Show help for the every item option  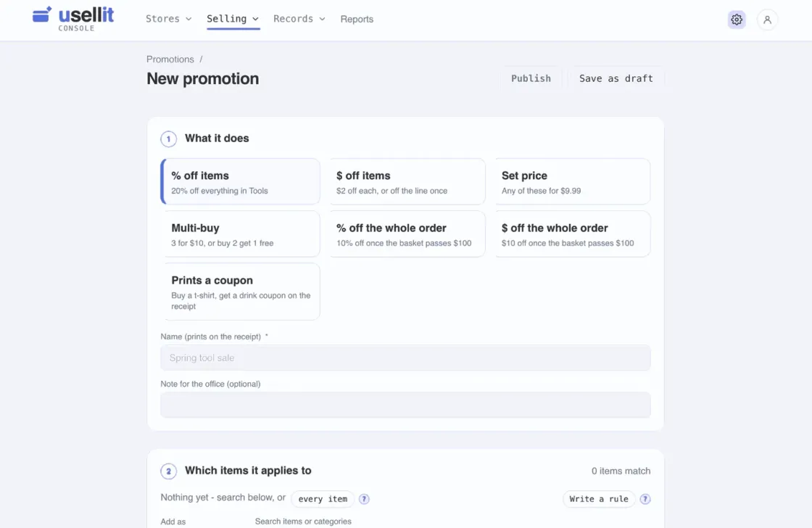tap(364, 499)
